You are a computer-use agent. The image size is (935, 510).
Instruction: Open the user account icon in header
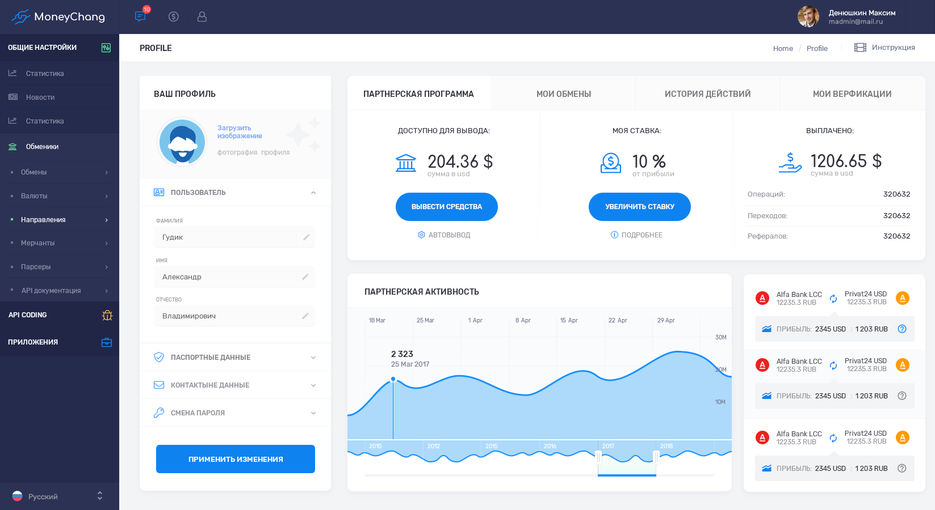click(x=202, y=17)
